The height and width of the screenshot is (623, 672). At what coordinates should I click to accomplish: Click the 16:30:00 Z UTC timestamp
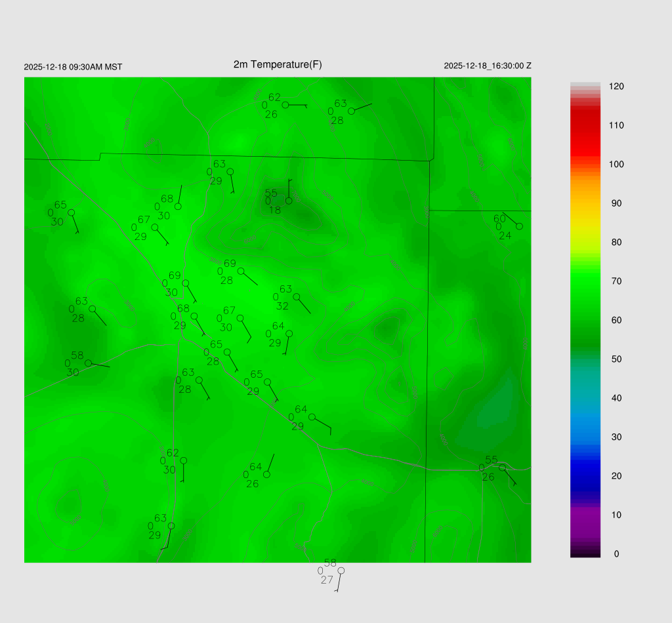488,66
